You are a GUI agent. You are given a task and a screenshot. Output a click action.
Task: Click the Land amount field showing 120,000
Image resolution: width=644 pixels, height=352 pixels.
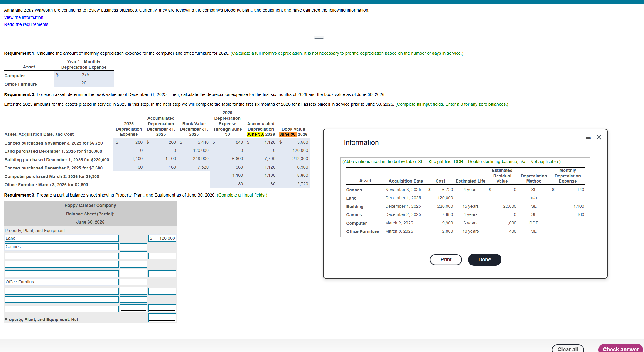[162, 238]
